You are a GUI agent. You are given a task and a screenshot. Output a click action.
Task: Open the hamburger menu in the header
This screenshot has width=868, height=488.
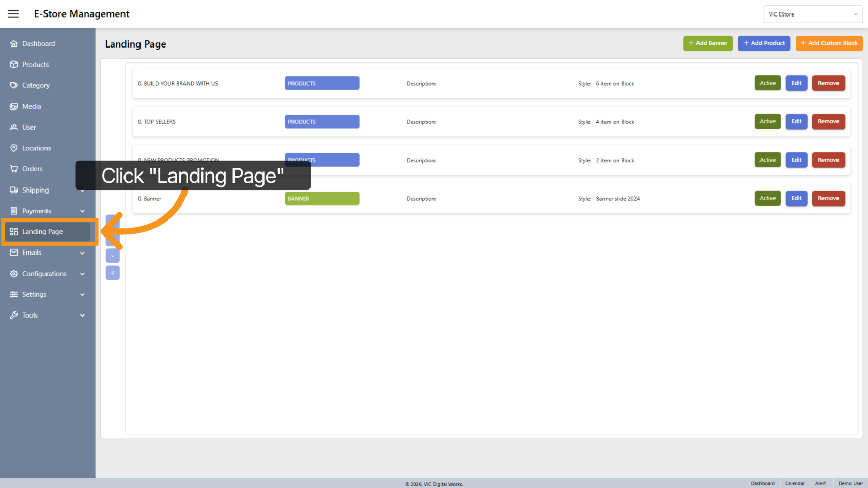coord(13,14)
